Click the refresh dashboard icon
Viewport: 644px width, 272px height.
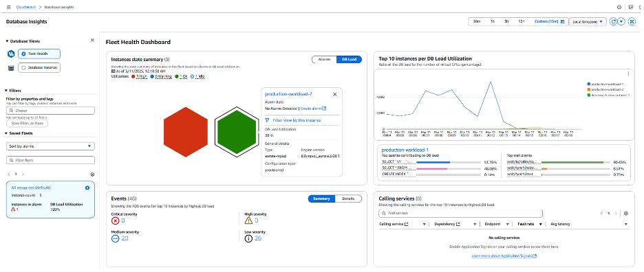click(x=614, y=22)
